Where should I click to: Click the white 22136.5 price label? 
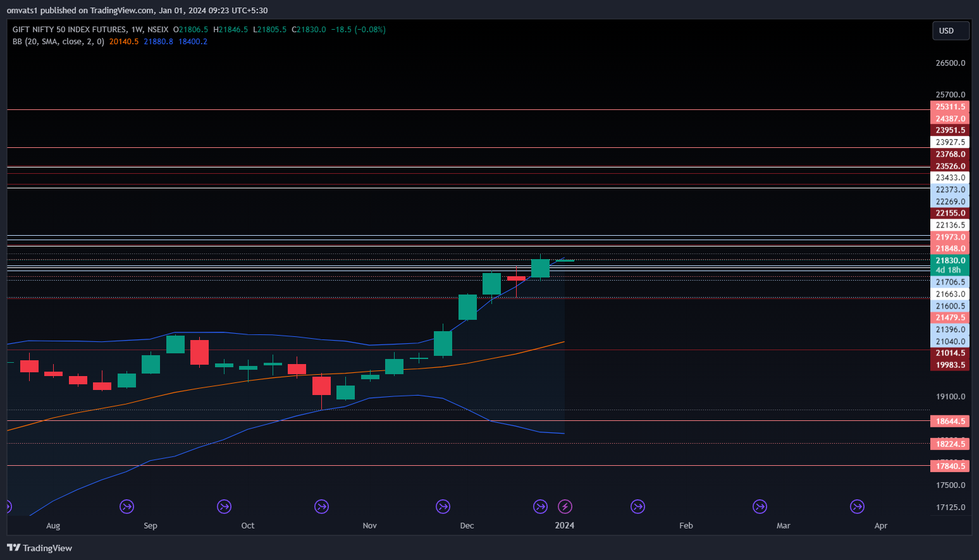coord(950,225)
